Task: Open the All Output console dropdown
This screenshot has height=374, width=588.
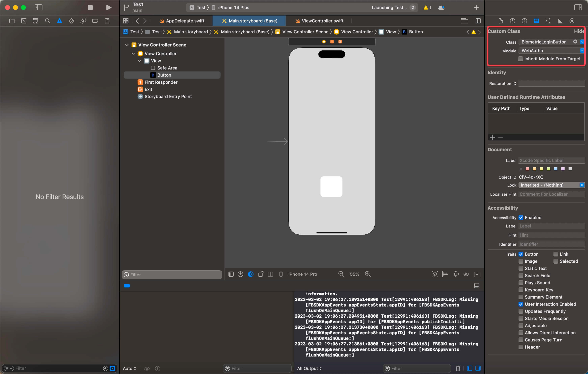Action: [x=309, y=368]
